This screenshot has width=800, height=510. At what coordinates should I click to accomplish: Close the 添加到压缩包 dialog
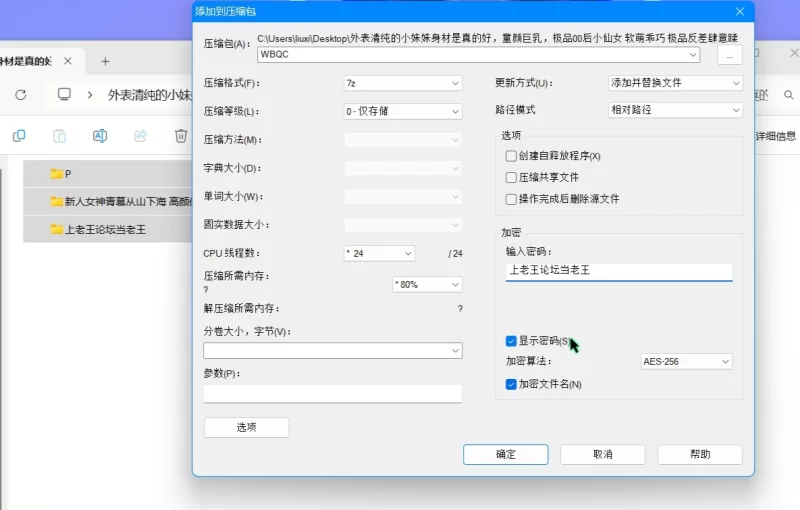(x=740, y=12)
